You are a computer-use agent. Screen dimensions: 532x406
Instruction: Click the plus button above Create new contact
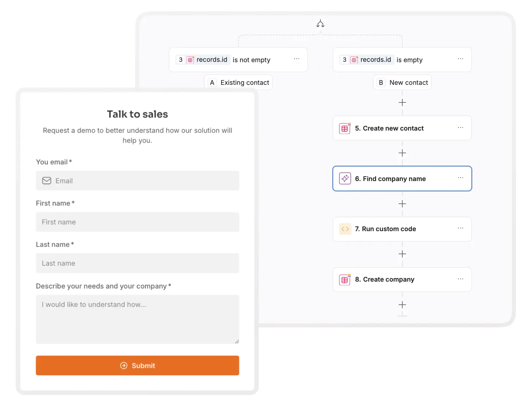tap(402, 102)
